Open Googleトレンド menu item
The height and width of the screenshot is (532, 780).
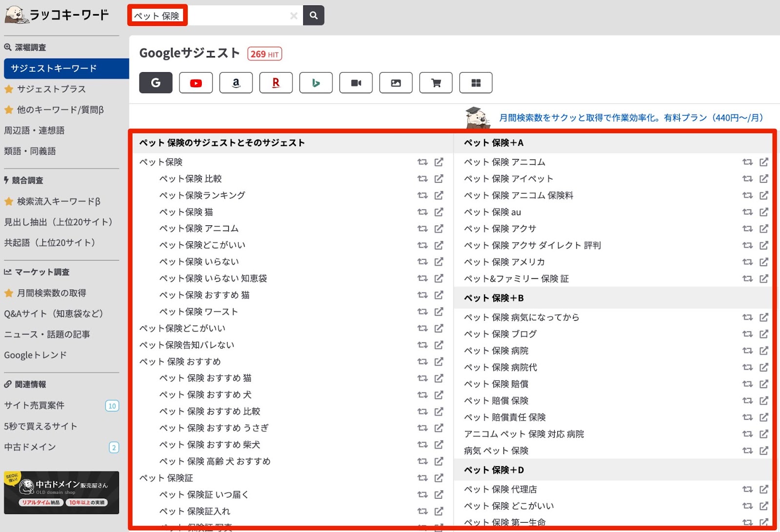click(35, 355)
